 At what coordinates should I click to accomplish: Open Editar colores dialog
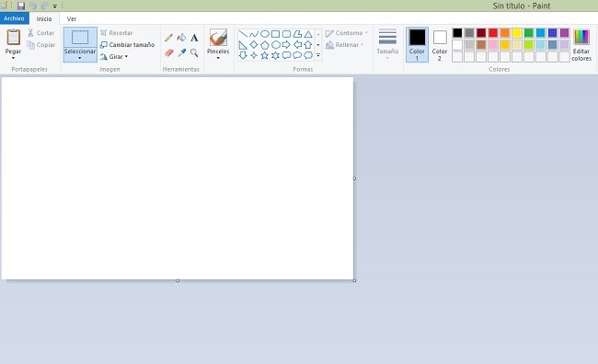[x=581, y=45]
